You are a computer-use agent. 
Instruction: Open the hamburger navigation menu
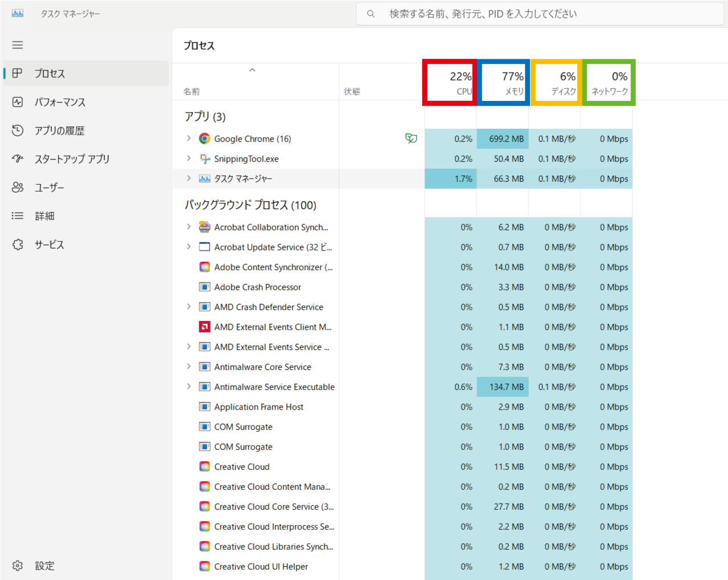(x=18, y=44)
